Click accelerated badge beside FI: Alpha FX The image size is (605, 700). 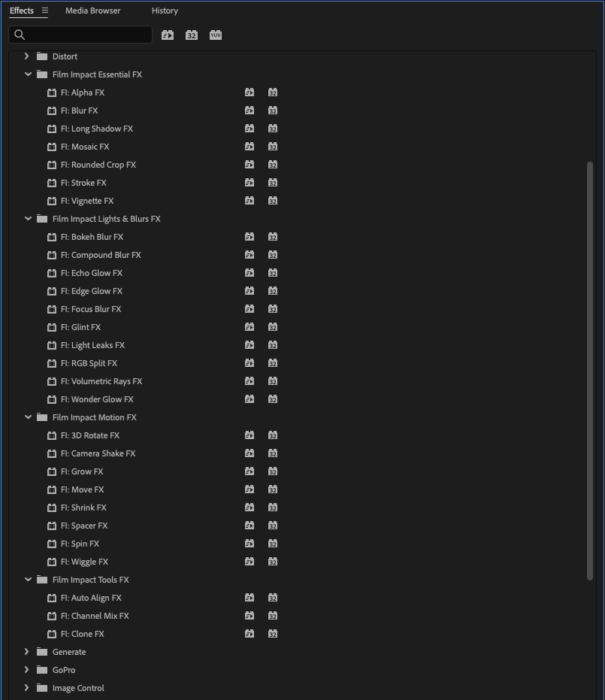[250, 92]
